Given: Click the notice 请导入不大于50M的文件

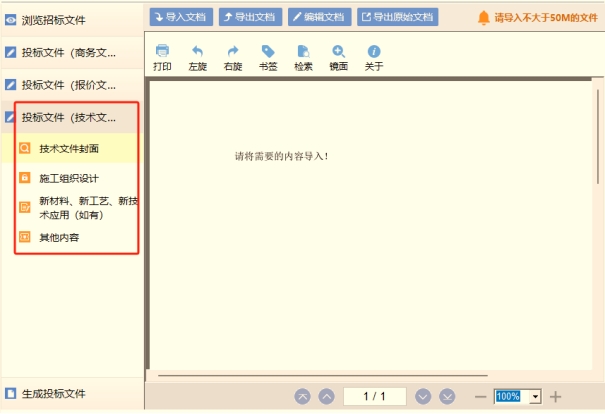Looking at the screenshot, I should (546, 17).
